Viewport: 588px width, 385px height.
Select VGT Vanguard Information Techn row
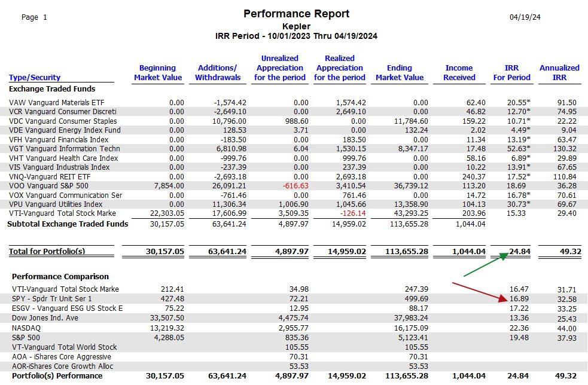294,149
